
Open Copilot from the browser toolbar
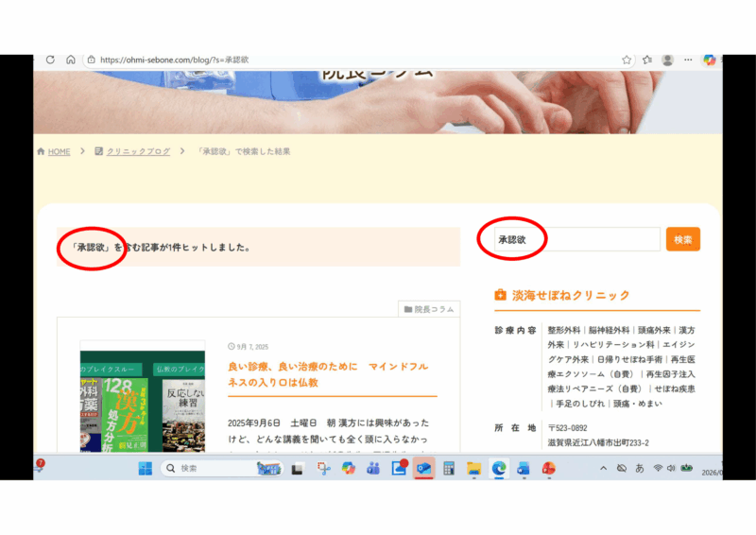[x=709, y=60]
